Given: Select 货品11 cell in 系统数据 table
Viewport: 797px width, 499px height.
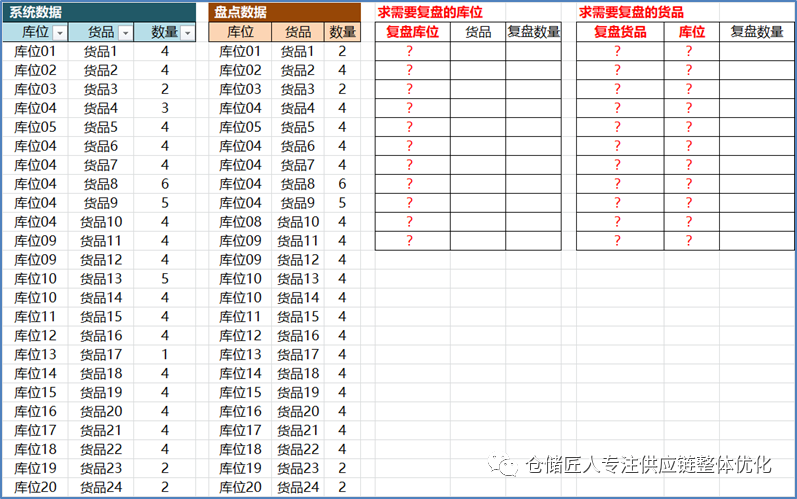Looking at the screenshot, I should point(101,241).
